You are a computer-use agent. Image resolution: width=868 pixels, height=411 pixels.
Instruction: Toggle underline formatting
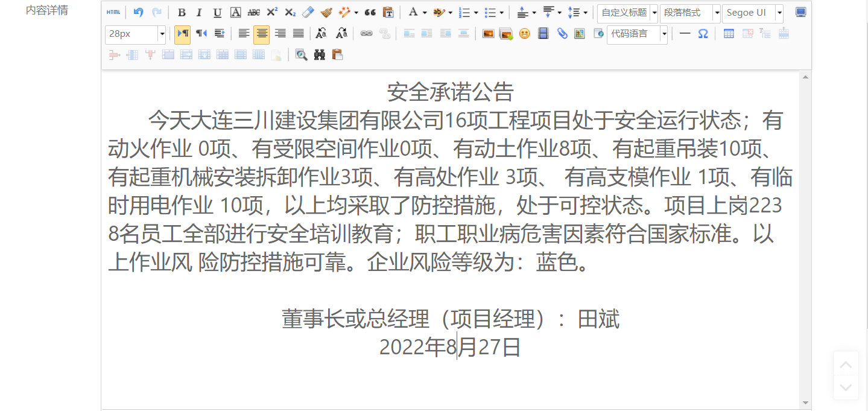(x=218, y=13)
